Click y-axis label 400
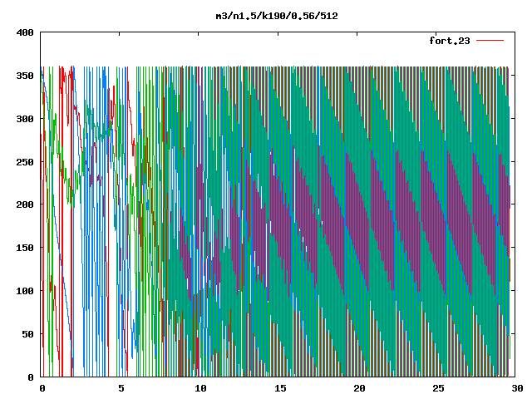Image resolution: width=532 pixels, height=399 pixels. [25, 32]
